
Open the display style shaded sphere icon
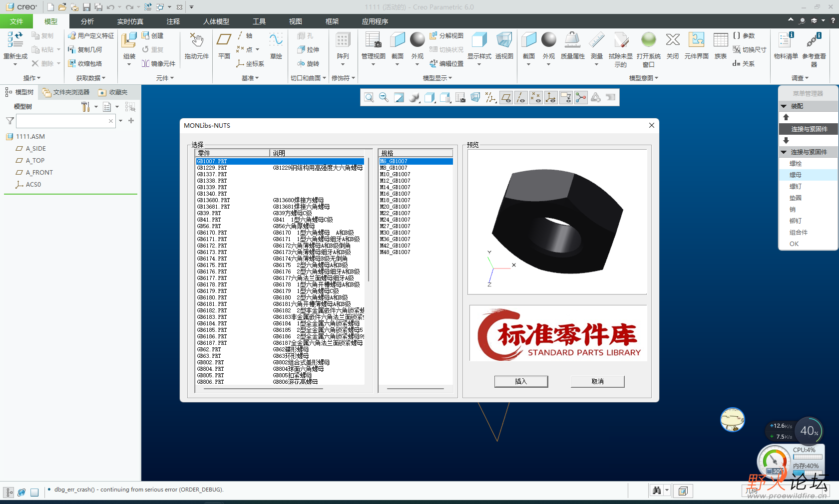pos(414,97)
